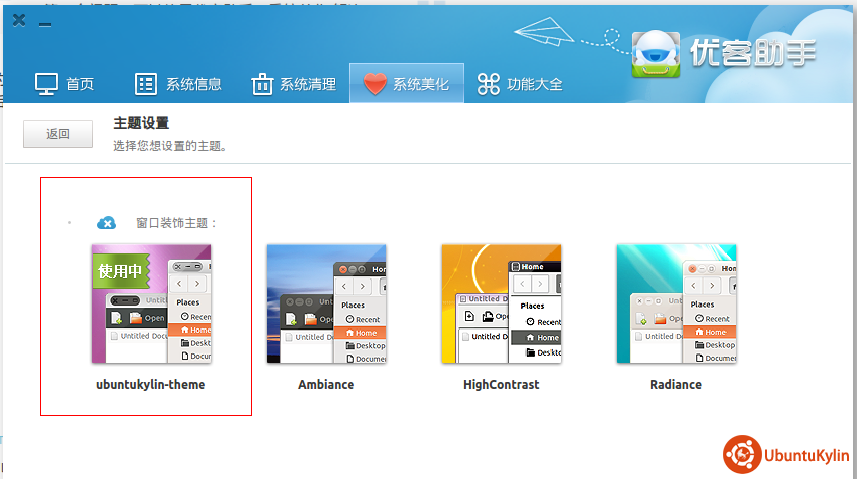
Task: Click the heart icon for 系统美化
Action: 375,84
